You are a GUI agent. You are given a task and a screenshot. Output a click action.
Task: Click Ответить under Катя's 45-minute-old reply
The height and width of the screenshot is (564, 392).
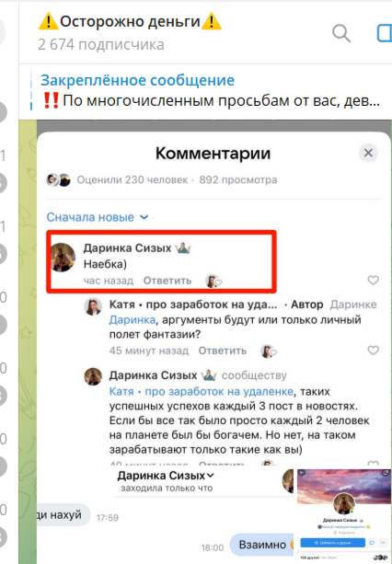[x=223, y=351]
